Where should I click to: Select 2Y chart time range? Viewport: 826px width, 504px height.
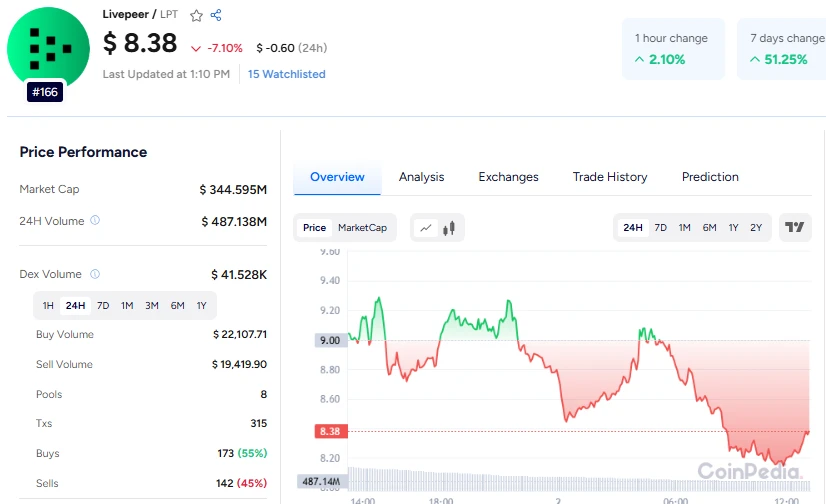click(756, 228)
